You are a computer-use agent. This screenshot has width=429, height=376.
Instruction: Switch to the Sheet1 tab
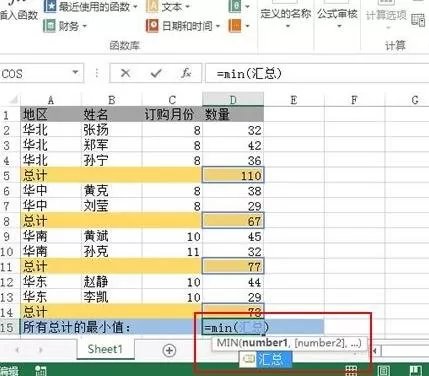[x=105, y=349]
